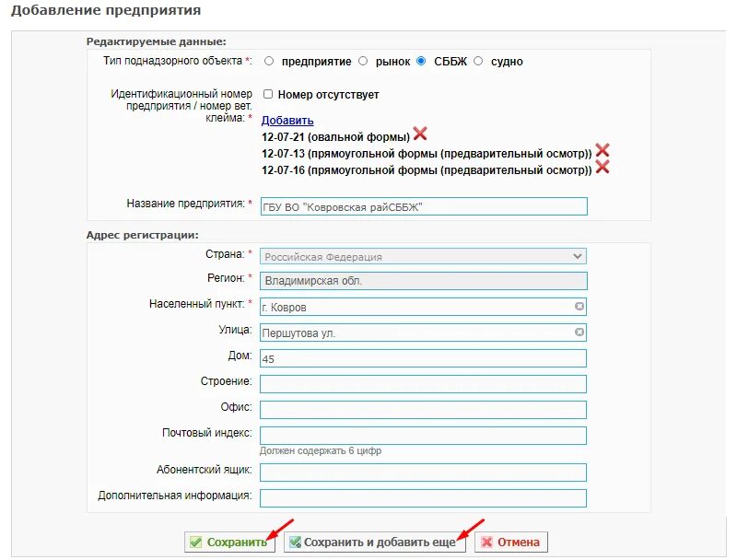Choose СББЖ as object type
Viewport: 737px width, 560px height.
pos(421,61)
